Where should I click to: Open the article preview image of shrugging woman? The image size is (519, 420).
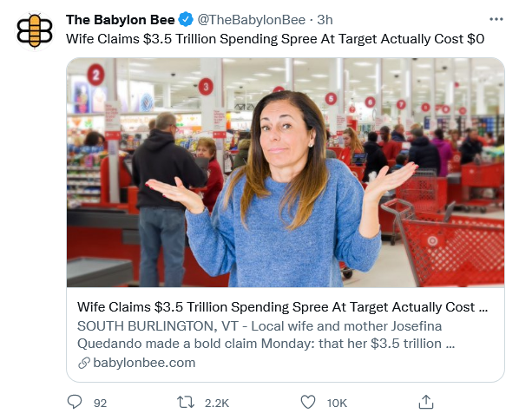286,173
